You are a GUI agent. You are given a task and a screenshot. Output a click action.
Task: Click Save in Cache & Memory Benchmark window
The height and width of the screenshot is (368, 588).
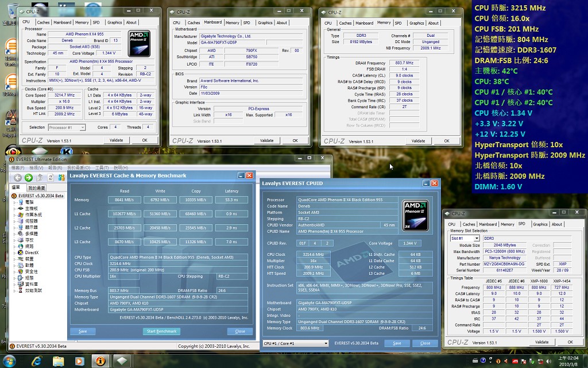[83, 331]
